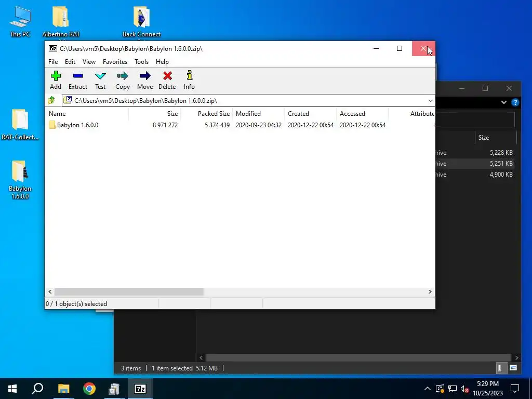The width and height of the screenshot is (532, 399).
Task: Switch Explorer to large icons view
Action: pyautogui.click(x=513, y=368)
